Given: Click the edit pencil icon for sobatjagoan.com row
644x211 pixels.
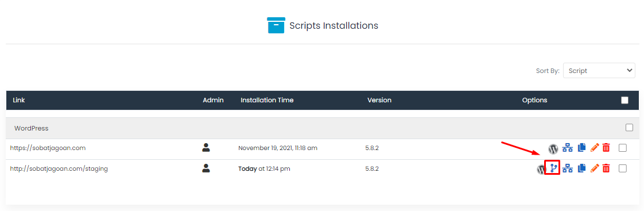Looking at the screenshot, I should [594, 148].
